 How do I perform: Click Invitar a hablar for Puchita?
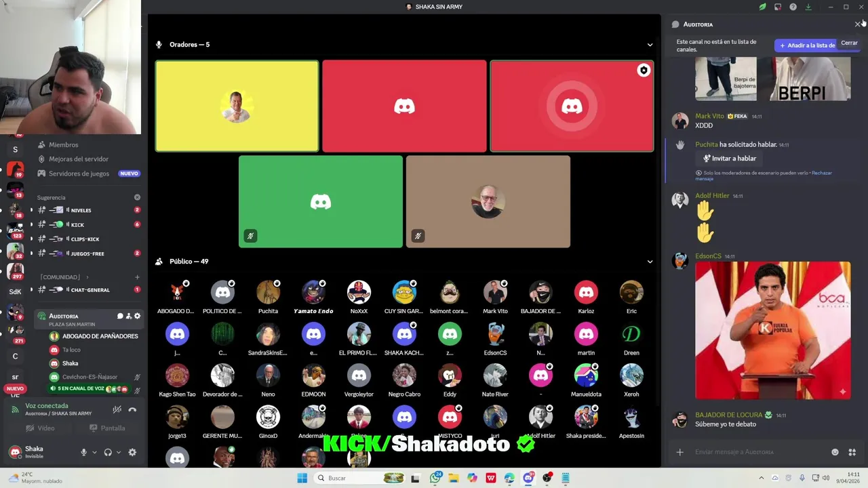(730, 159)
